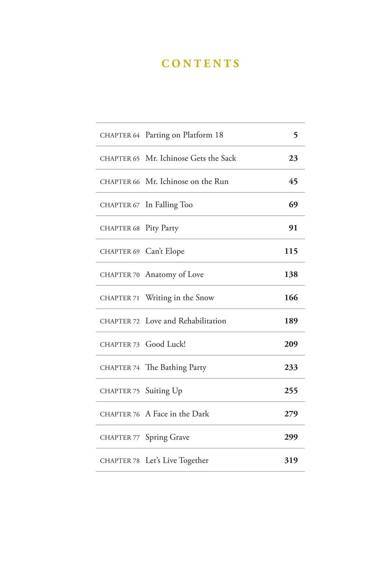392x563 pixels.
Task: Click the CONTENTS heading
Action: 201,63
